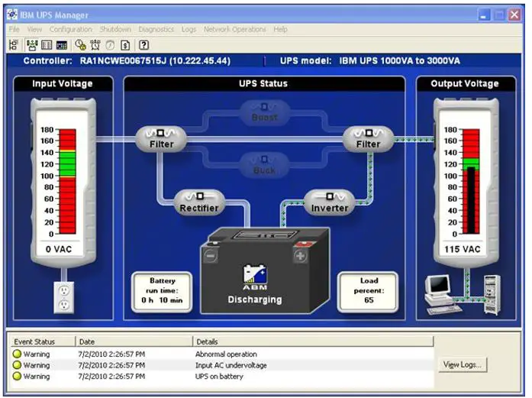Click the server rack icon under Output Voltage

click(492, 295)
